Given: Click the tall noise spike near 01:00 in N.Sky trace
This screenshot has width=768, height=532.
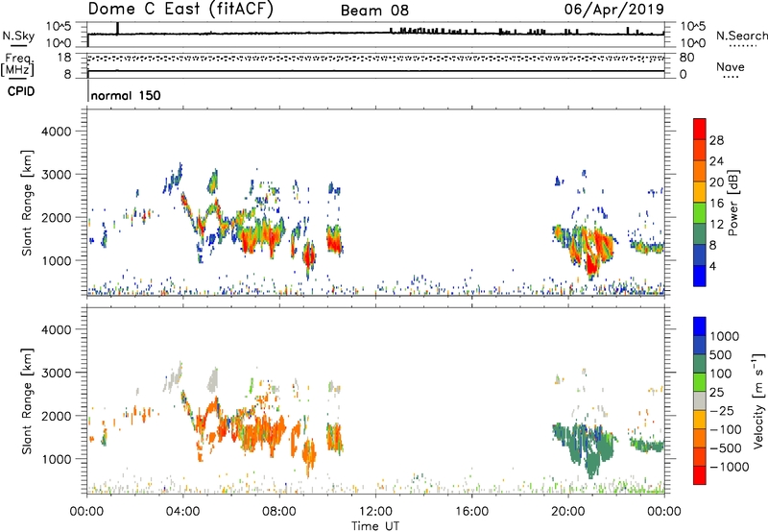Looking at the screenshot, I should coord(117,29).
